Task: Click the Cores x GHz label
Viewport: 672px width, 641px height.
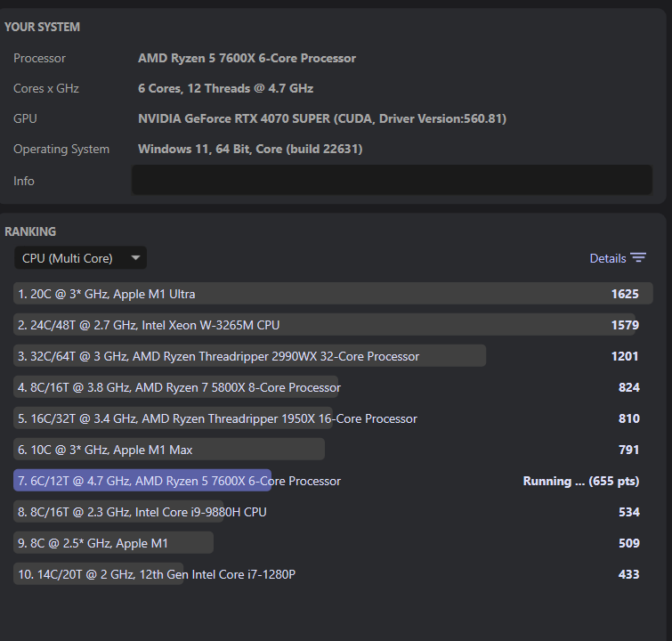Action: tap(46, 88)
